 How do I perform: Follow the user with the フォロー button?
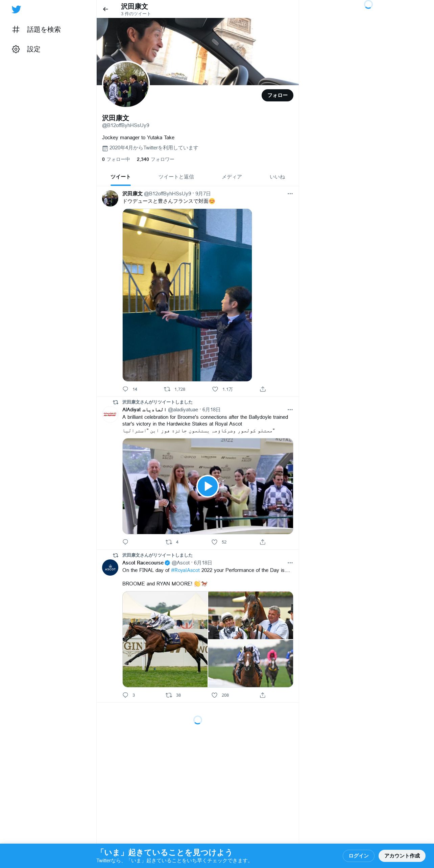(x=278, y=95)
